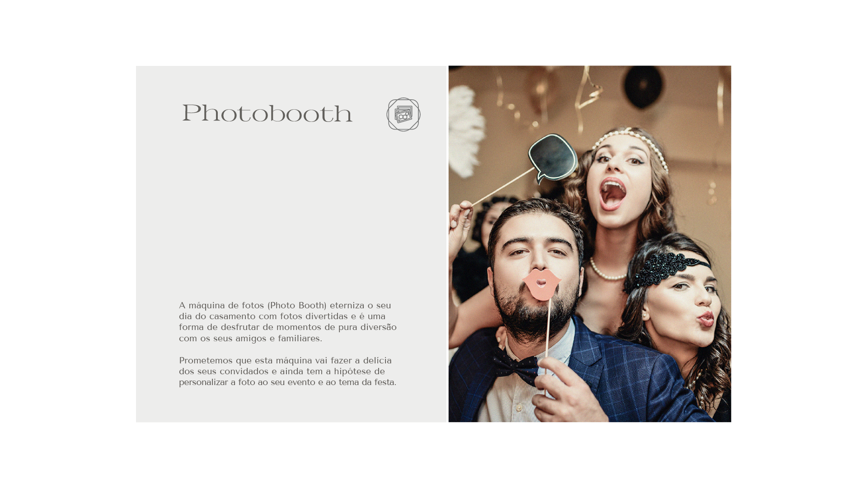Click the black speech bubble prop
The image size is (868, 488).
[553, 158]
